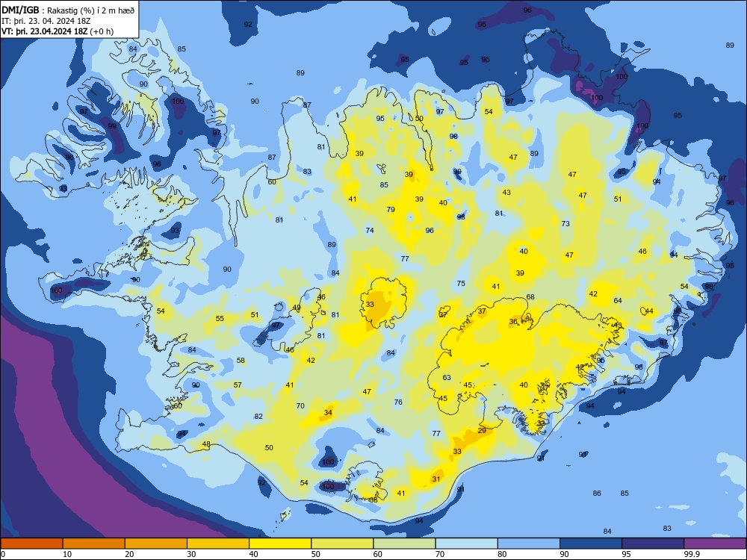Click the map value '99' in the Westfjords

(x=112, y=126)
